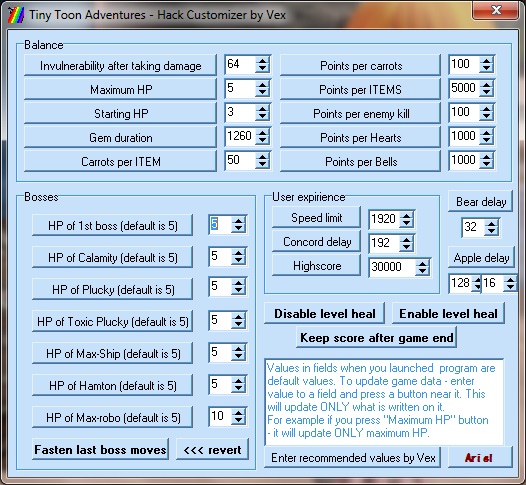The image size is (526, 485).
Task: Click the Starting HP button
Action: 120,113
